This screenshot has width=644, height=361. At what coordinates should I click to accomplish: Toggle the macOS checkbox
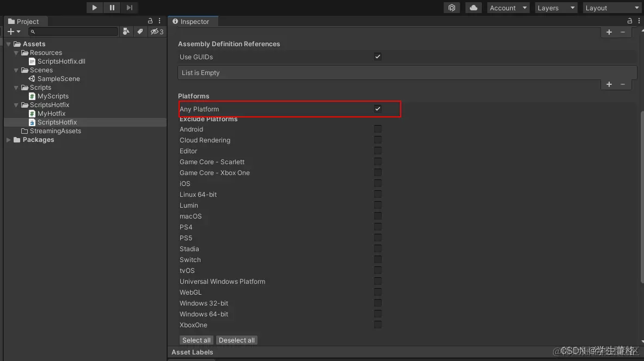pos(378,216)
